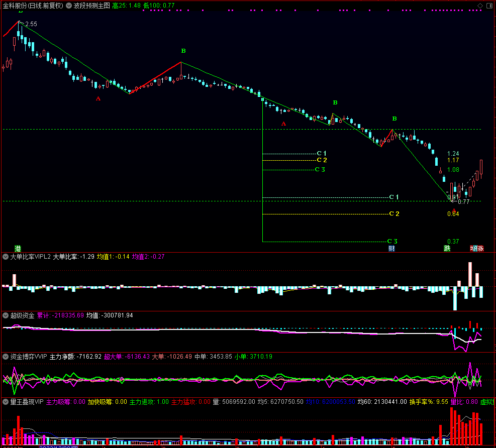Click the diamond icon at top right
The image size is (496, 448).
pyautogui.click(x=480, y=6)
